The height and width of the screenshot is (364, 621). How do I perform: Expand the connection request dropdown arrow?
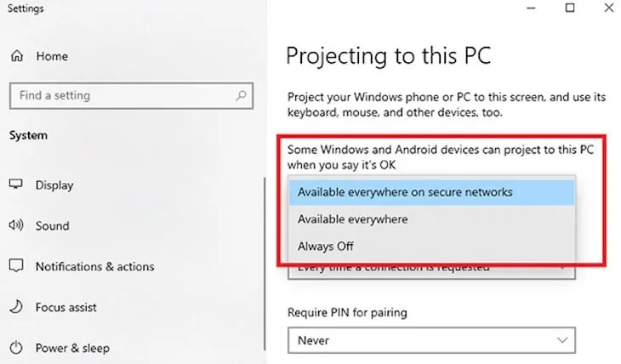coord(561,268)
